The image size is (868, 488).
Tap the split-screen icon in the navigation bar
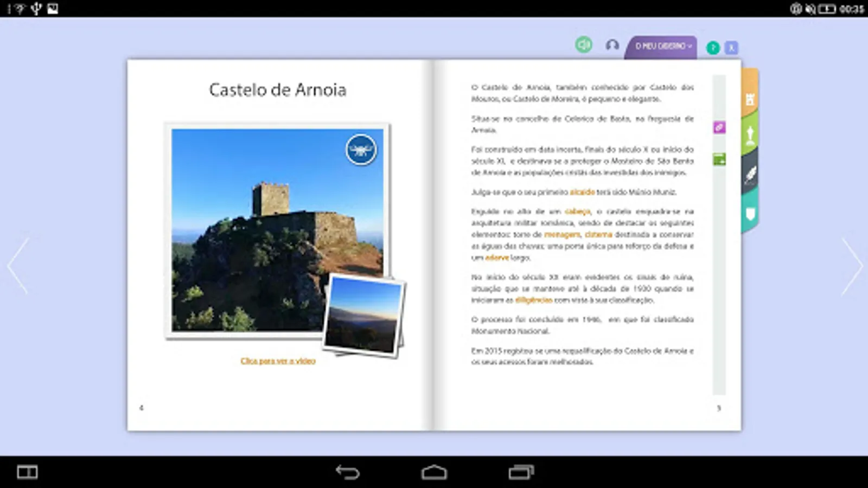[x=27, y=472]
